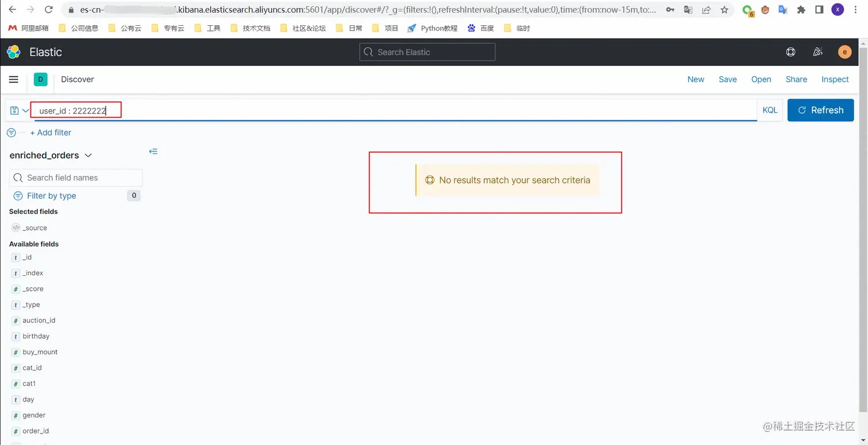Bookmark this page with the star icon

(x=724, y=10)
